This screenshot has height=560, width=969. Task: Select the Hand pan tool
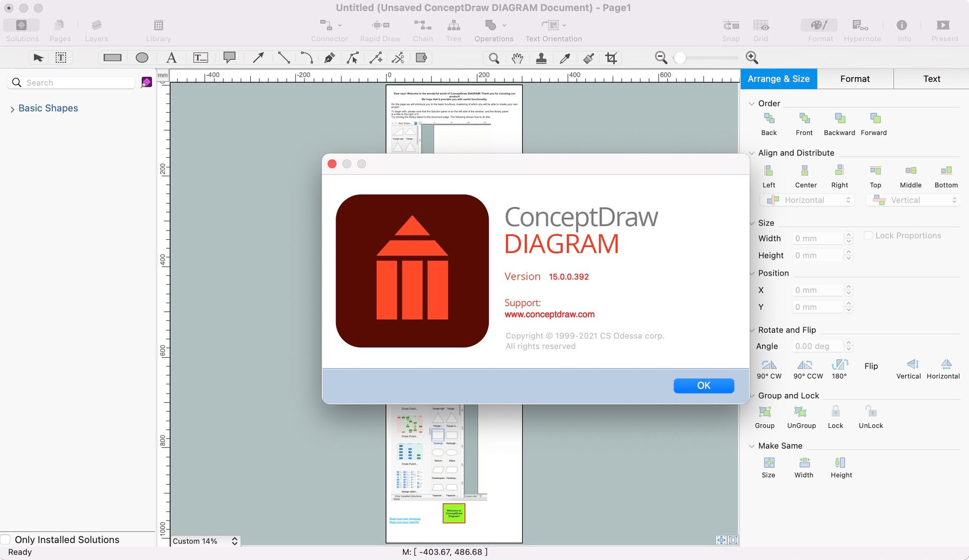tap(517, 58)
